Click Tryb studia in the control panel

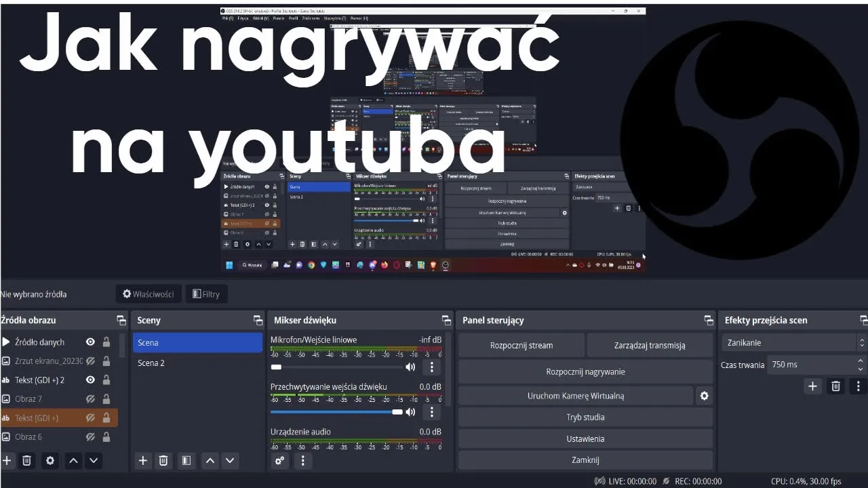pyautogui.click(x=585, y=417)
